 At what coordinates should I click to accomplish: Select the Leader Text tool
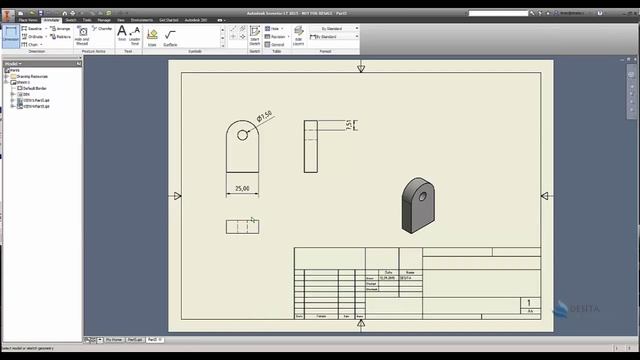(135, 36)
